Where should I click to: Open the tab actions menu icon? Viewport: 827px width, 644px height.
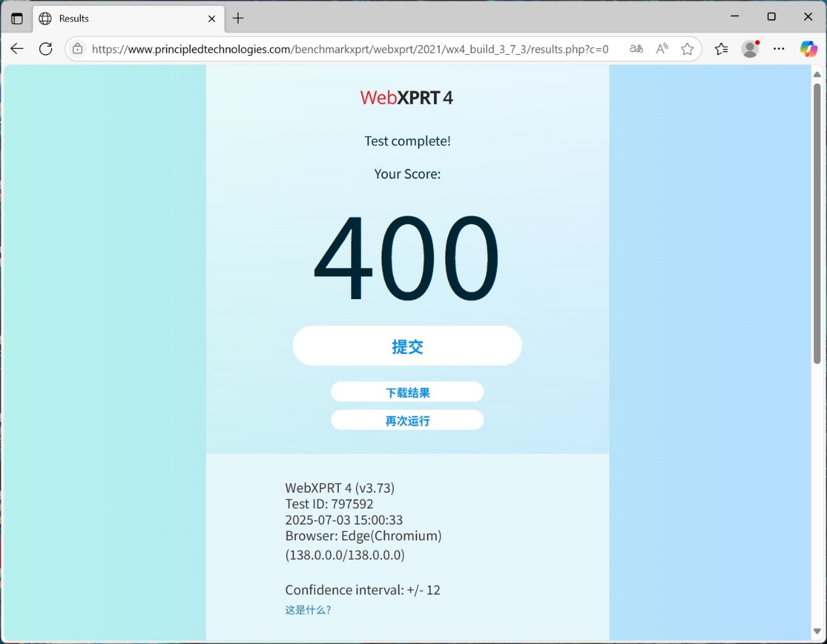point(17,18)
